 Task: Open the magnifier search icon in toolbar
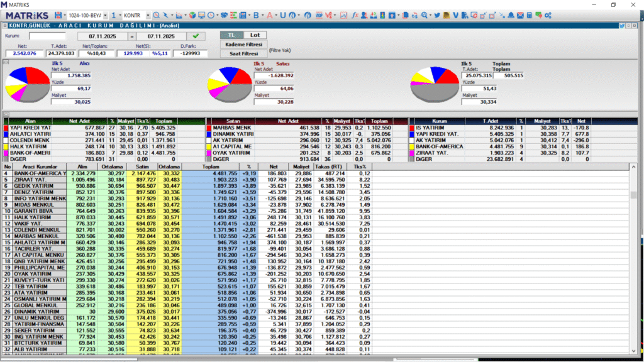pos(156,15)
